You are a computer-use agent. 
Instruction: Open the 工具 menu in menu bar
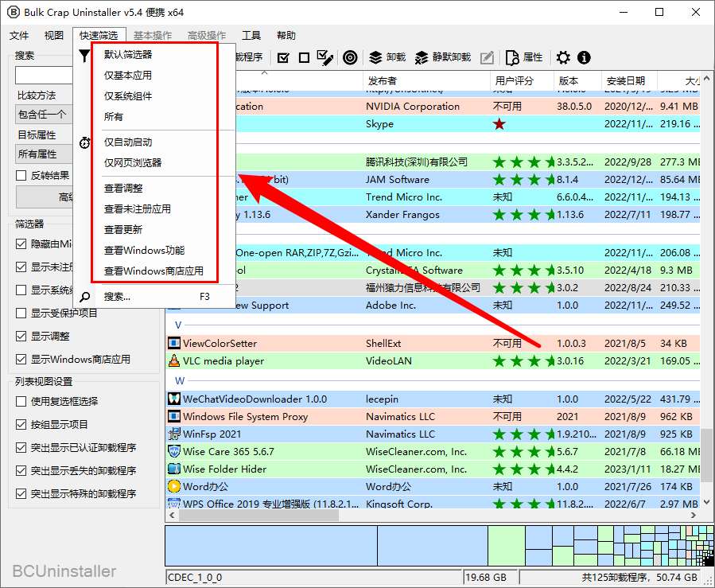251,36
